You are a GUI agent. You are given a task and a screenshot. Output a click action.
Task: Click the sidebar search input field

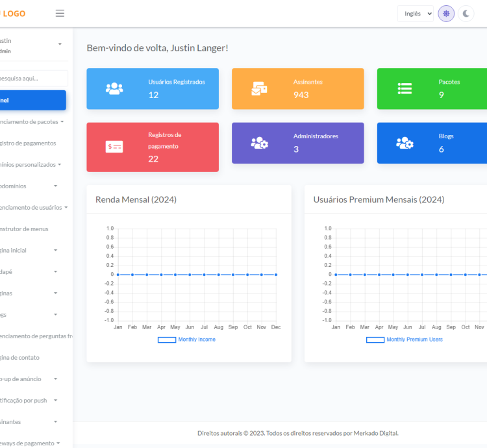pyautogui.click(x=34, y=79)
